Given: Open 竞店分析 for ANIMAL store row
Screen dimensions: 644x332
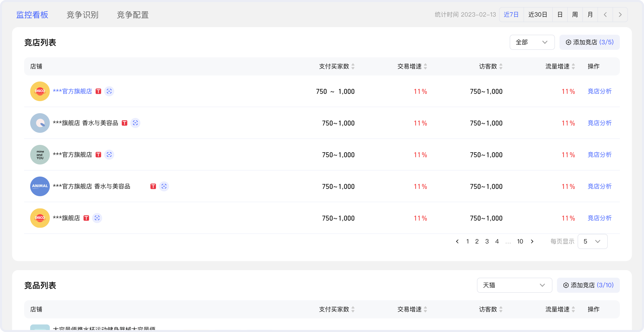Looking at the screenshot, I should pos(600,186).
